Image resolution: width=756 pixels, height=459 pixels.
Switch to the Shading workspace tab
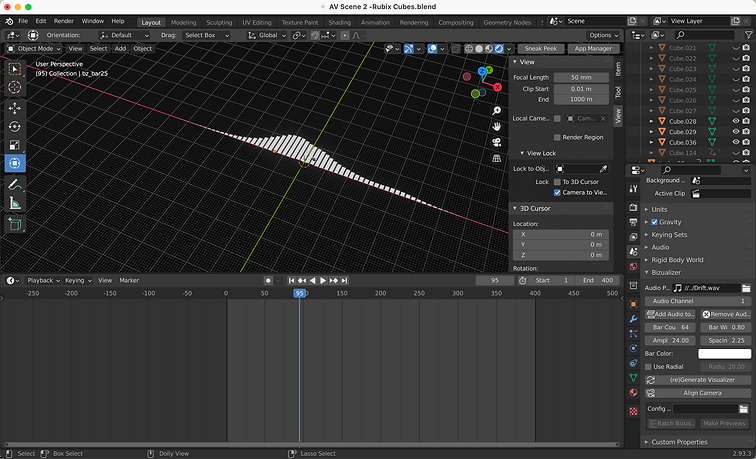click(x=339, y=22)
